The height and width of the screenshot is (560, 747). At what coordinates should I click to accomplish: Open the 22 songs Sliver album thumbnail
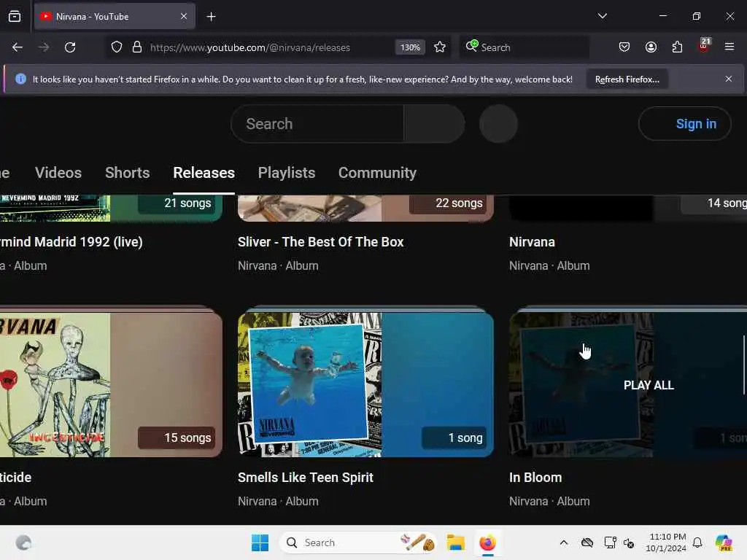[x=365, y=208]
